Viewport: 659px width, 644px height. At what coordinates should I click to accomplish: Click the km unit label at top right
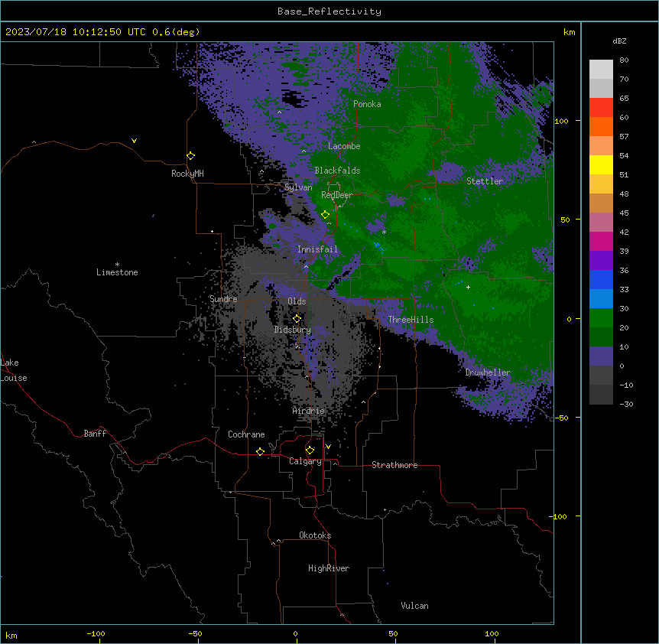(x=569, y=32)
